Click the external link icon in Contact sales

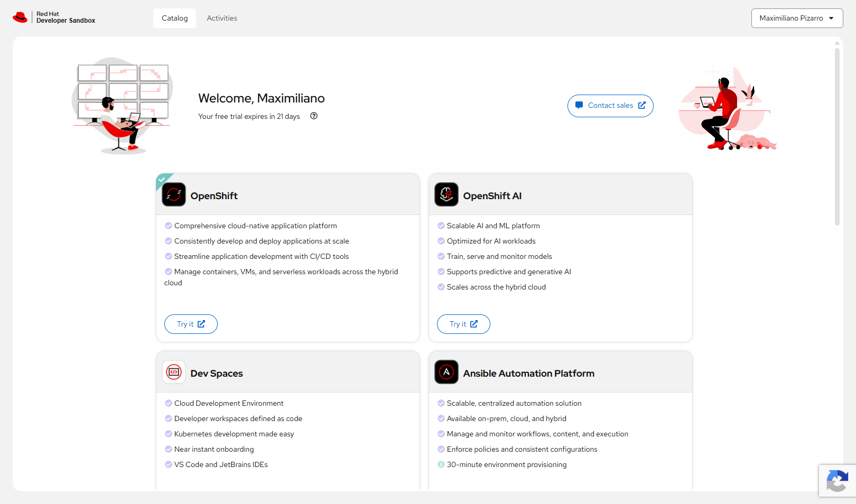coord(641,105)
